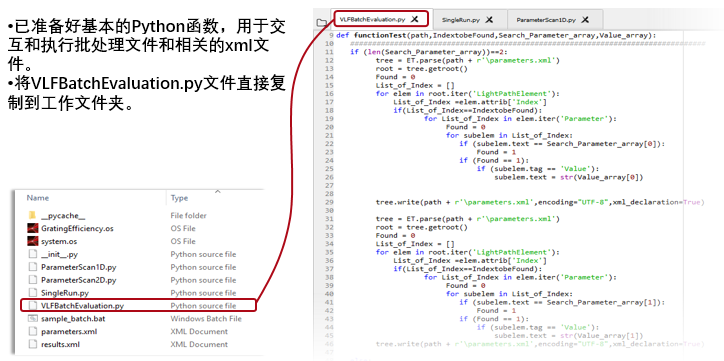Select the VLFBatchEvaluation.py editor tab

[x=372, y=19]
